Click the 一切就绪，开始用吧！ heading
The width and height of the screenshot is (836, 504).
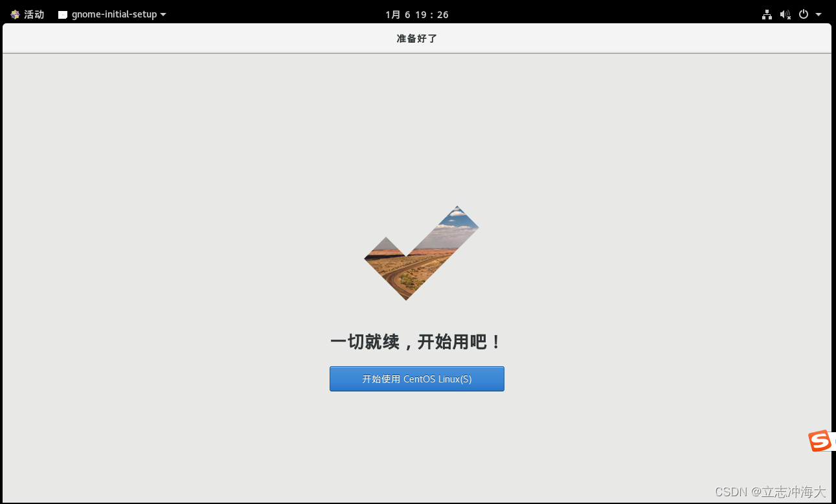pos(417,342)
